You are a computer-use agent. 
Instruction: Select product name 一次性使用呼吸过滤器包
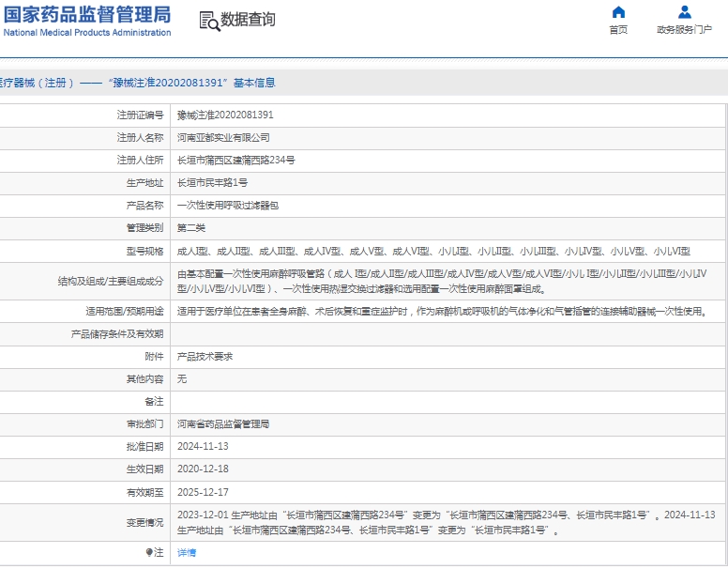227,206
